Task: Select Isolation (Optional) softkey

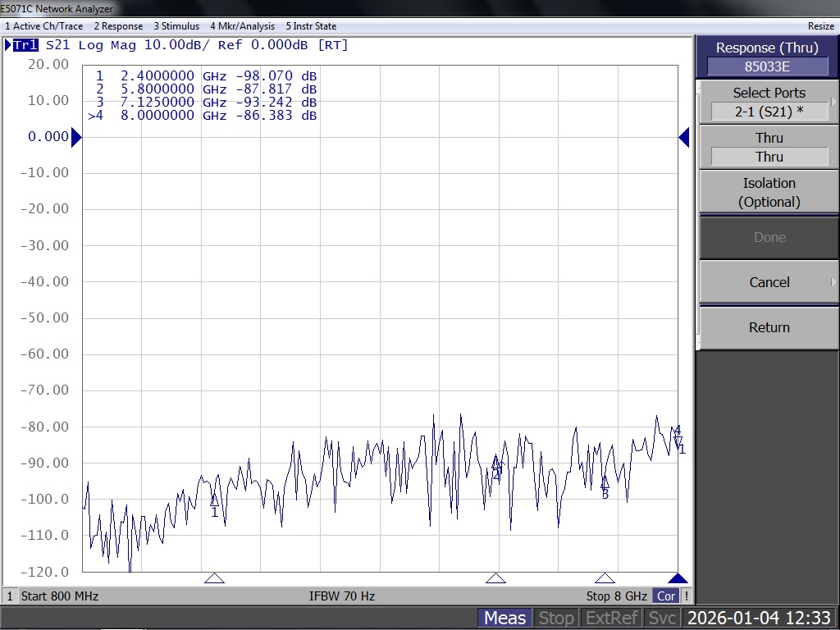Action: click(769, 192)
